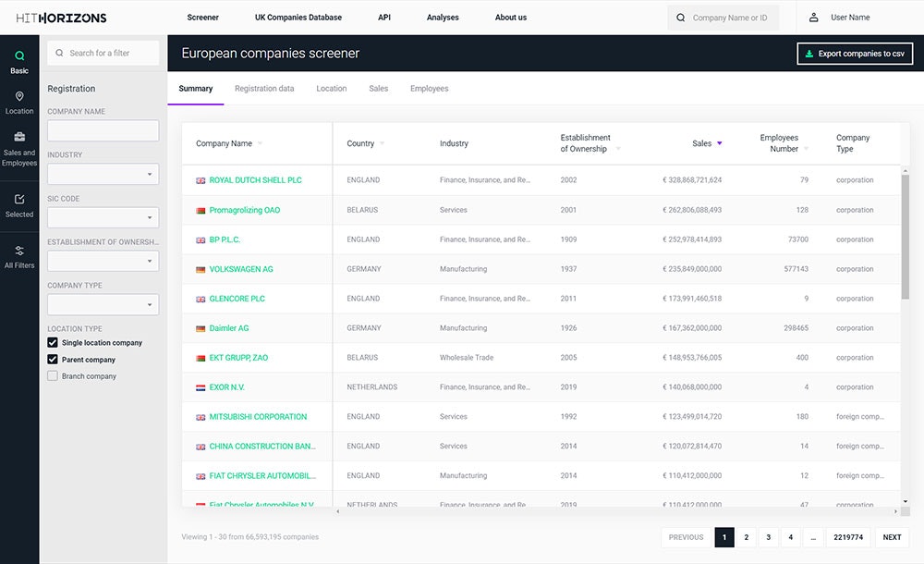Go to results page 4

[x=791, y=537]
